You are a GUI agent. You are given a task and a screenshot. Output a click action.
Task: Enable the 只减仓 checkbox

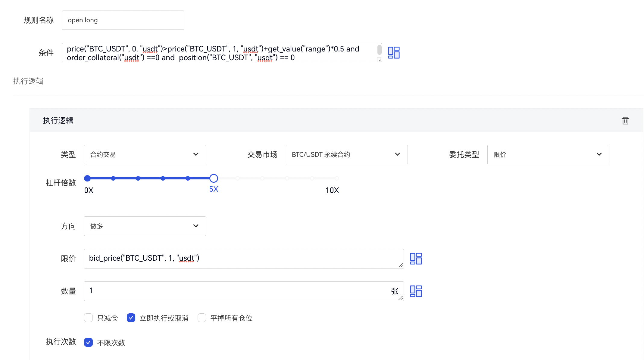click(x=88, y=318)
